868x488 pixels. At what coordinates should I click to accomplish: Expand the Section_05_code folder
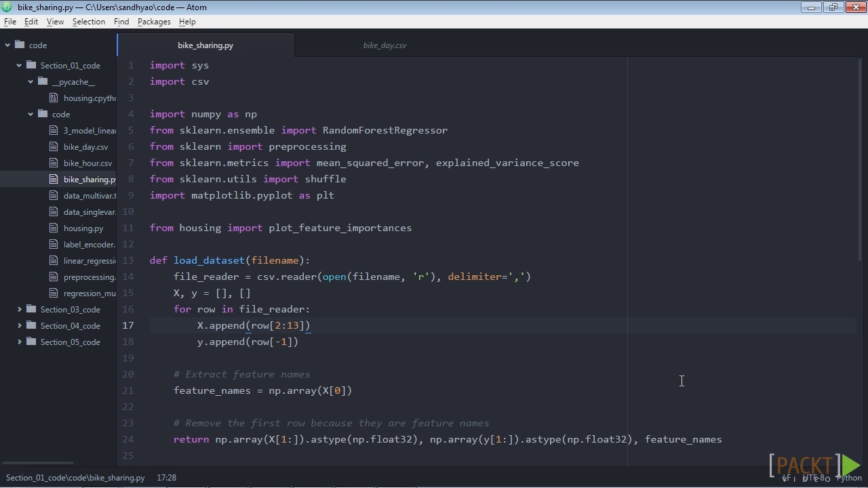coord(20,342)
